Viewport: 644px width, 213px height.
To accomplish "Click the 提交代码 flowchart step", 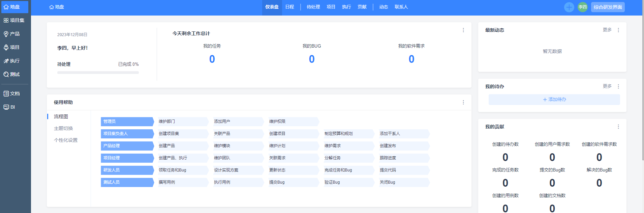I will point(404,170).
